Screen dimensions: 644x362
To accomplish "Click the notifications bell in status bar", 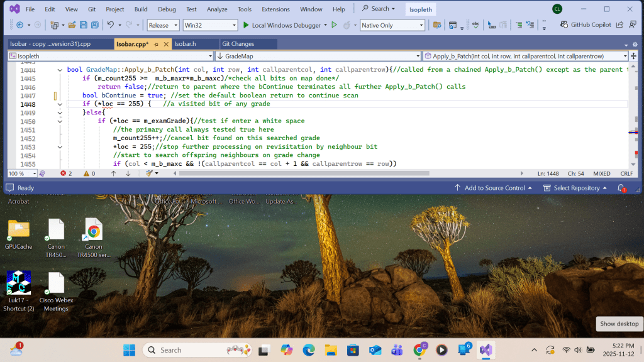I will 621,188.
